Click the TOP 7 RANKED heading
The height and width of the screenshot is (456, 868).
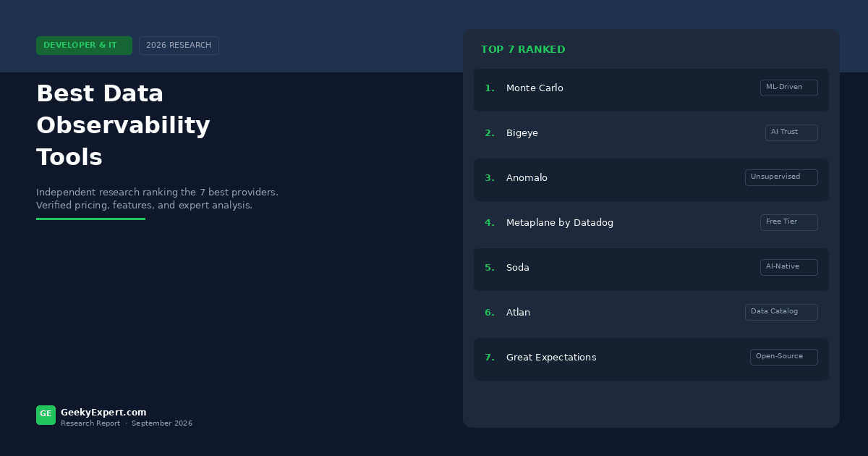[x=523, y=50]
